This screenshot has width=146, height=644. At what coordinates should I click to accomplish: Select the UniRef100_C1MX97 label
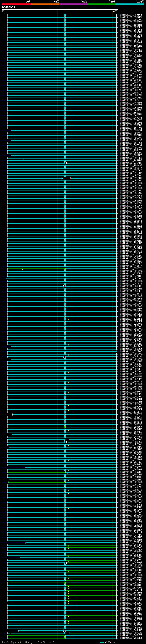(x=131, y=309)
